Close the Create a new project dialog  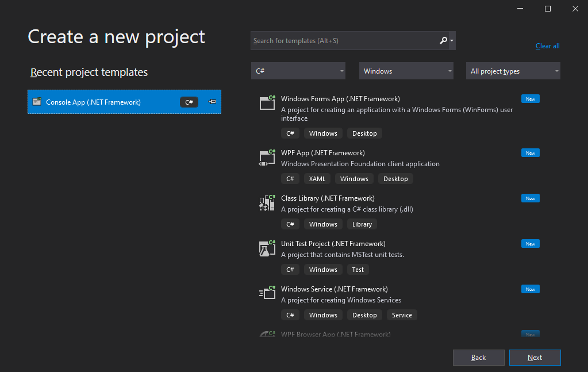coord(575,8)
